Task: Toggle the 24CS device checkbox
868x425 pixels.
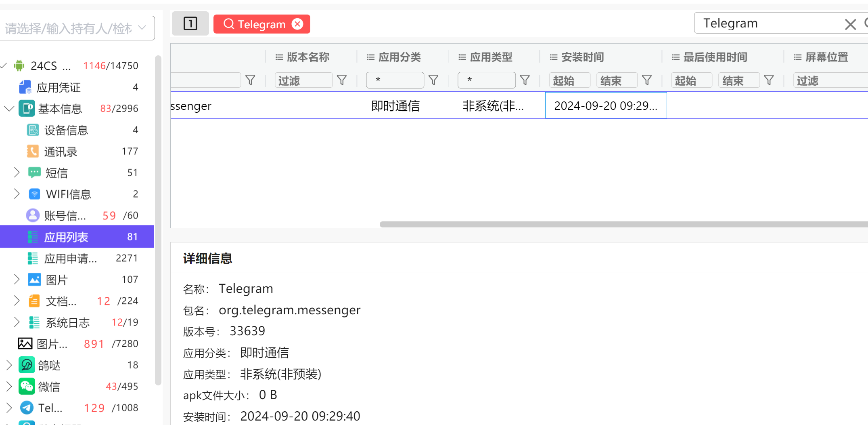Action: [4, 65]
